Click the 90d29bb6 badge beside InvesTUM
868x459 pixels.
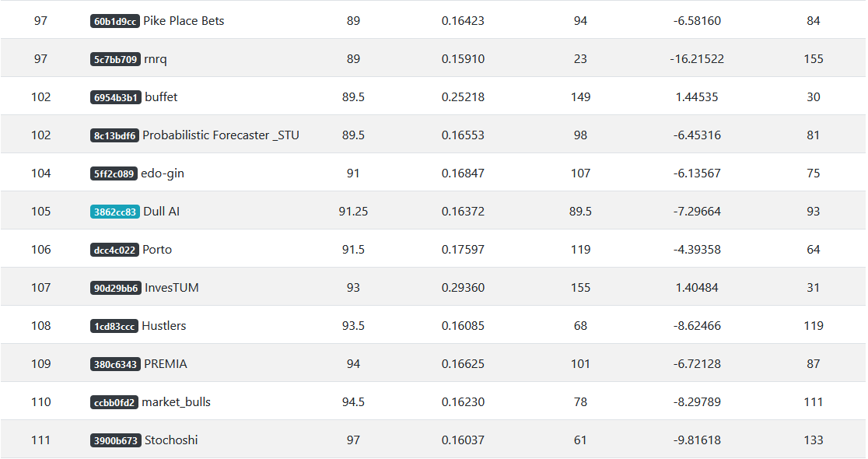point(116,289)
